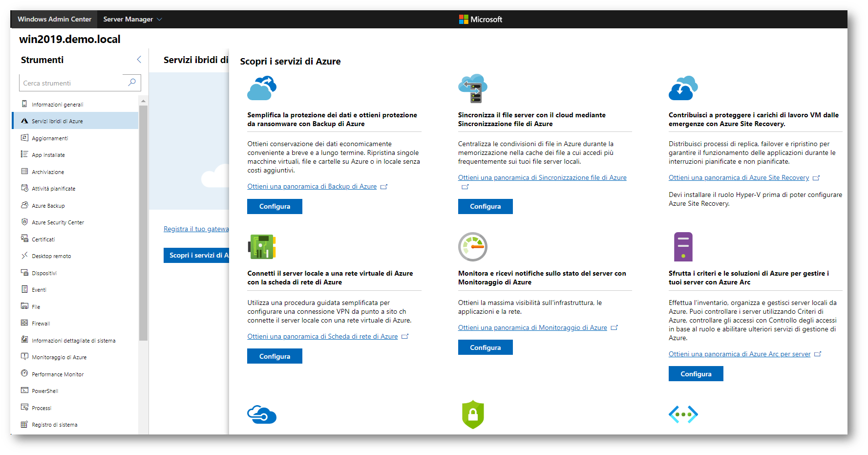Configure Azure Arc for servers
Image resolution: width=868 pixels, height=455 pixels.
696,374
